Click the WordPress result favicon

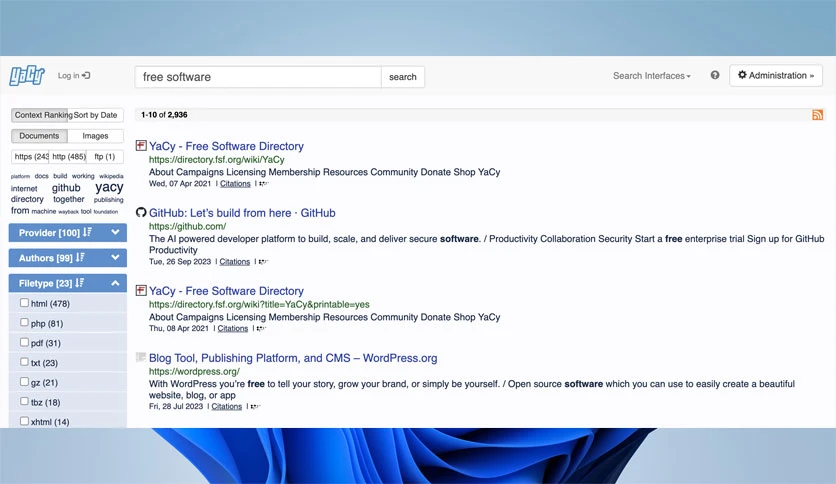point(141,357)
